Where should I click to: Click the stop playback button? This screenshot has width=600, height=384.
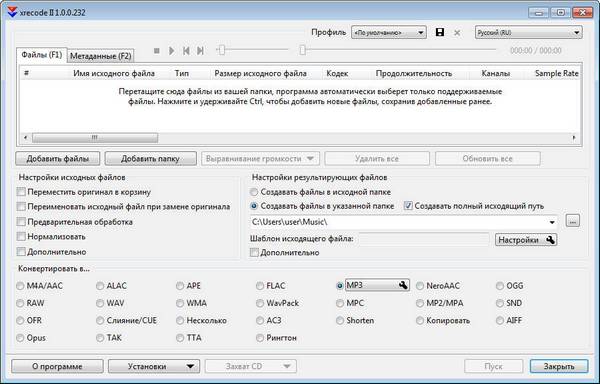pyautogui.click(x=157, y=50)
